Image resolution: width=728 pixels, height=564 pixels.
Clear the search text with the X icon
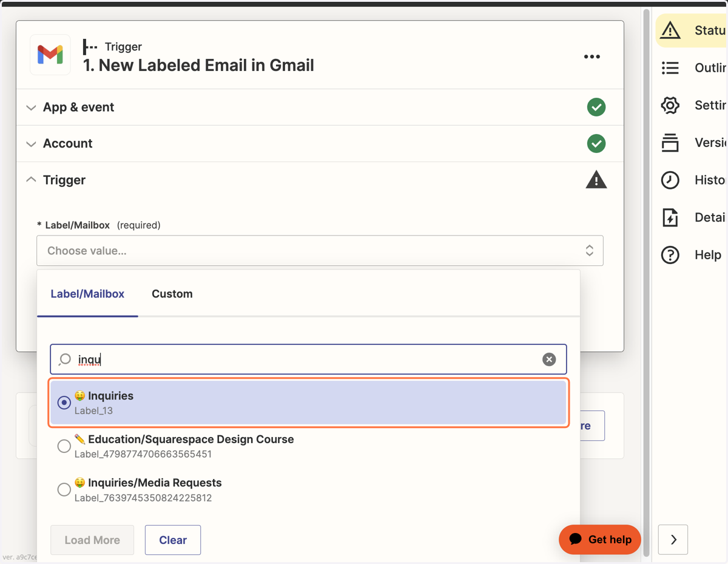click(549, 359)
